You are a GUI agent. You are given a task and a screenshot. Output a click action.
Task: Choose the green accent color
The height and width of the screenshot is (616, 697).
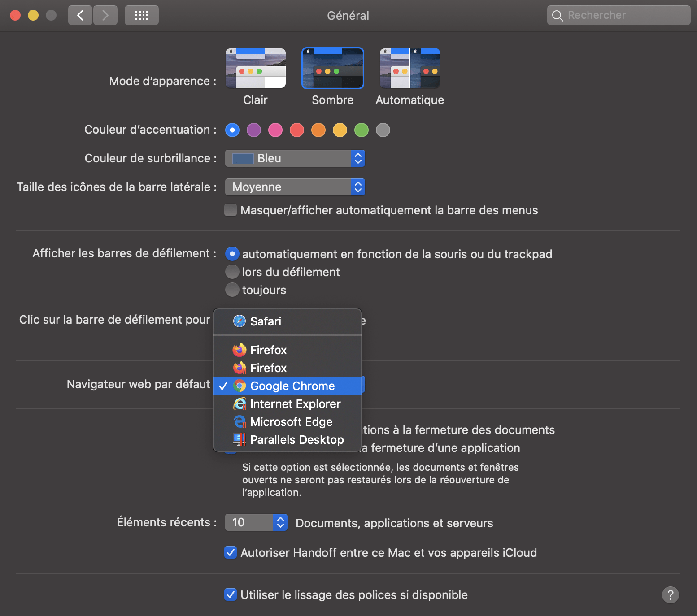(362, 130)
